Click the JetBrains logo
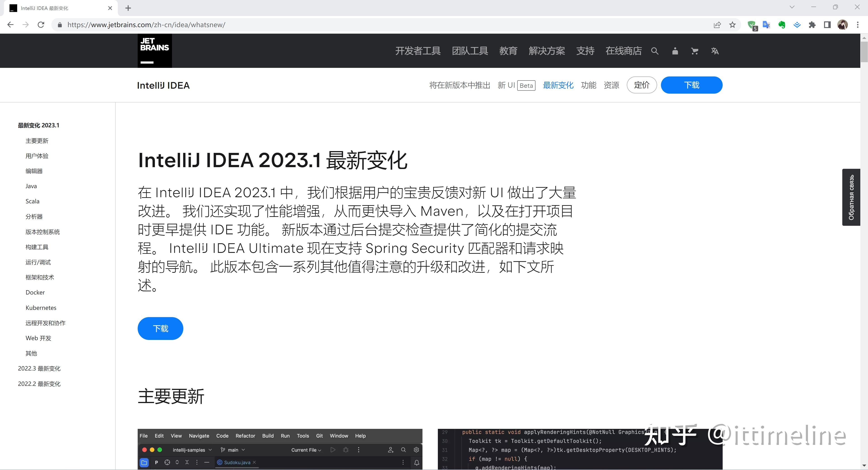This screenshot has height=470, width=868. [x=154, y=50]
